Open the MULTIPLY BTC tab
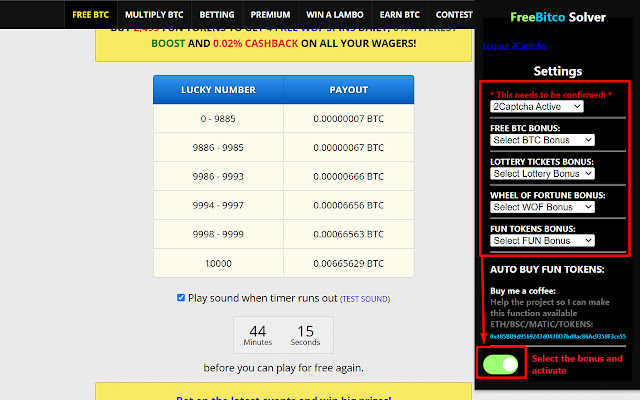Image resolution: width=640 pixels, height=400 pixels. (154, 15)
